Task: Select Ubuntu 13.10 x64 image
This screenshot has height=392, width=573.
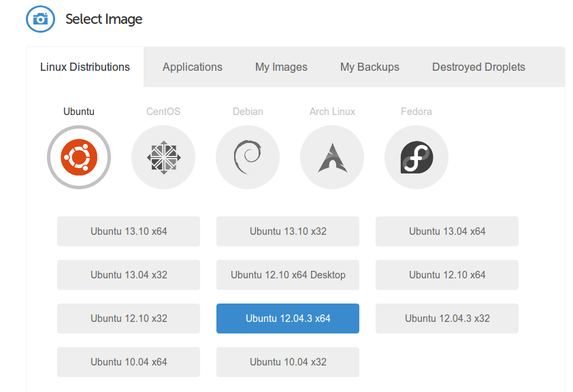Action: pos(129,231)
